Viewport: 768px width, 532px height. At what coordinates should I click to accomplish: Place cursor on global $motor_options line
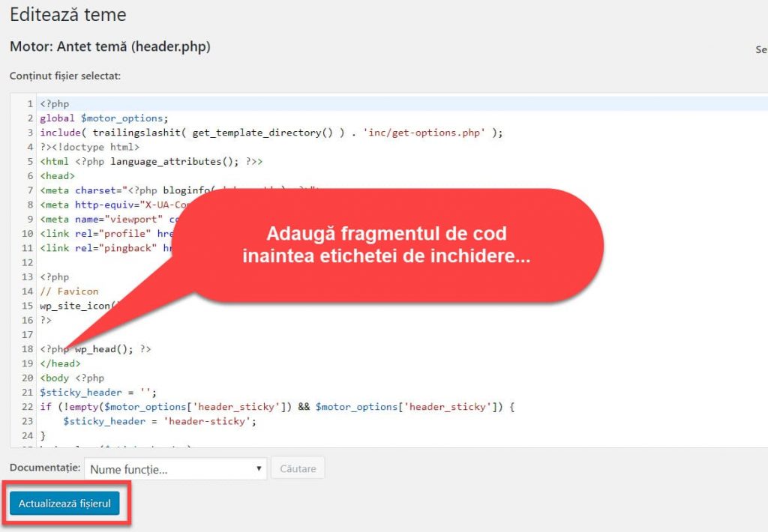pyautogui.click(x=103, y=118)
